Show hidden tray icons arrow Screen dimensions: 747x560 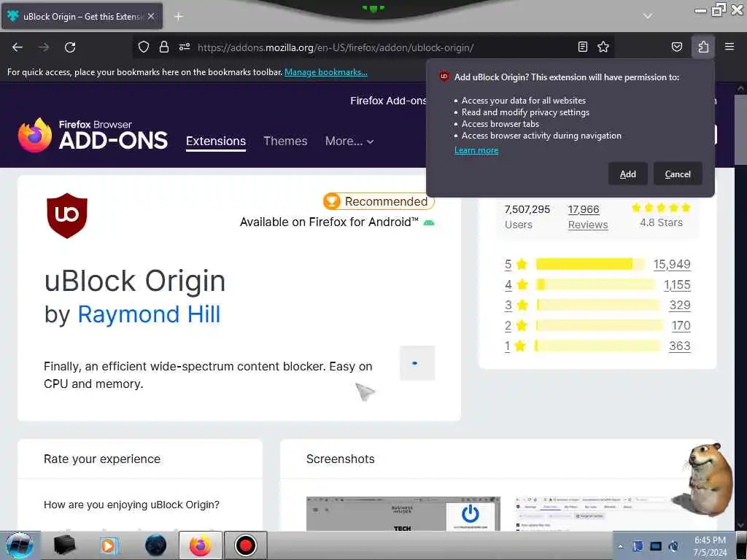[620, 546]
